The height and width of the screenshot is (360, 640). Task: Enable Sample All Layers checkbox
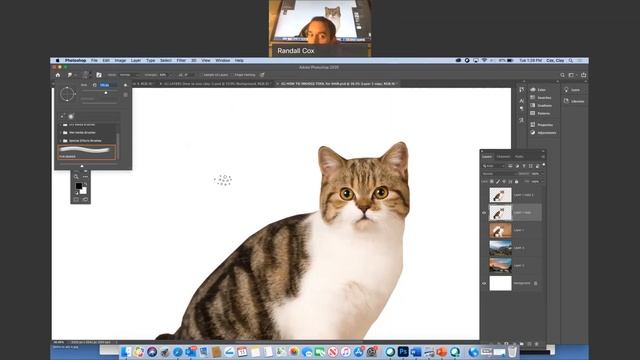(x=202, y=75)
